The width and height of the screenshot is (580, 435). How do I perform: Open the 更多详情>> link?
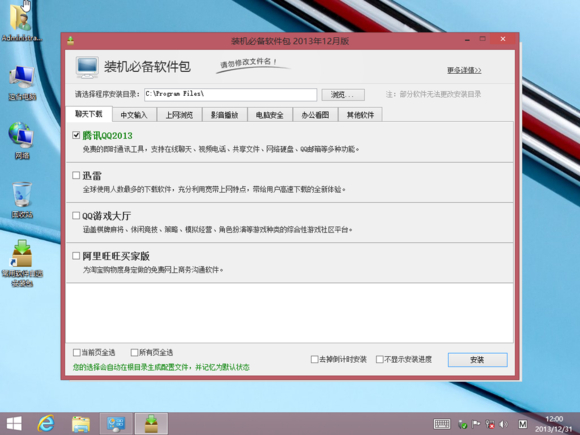pyautogui.click(x=464, y=70)
